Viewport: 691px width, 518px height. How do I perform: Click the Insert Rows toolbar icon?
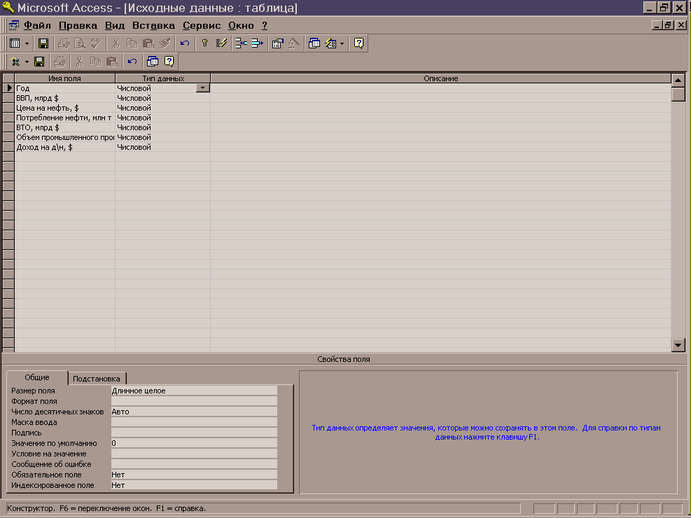click(x=240, y=44)
